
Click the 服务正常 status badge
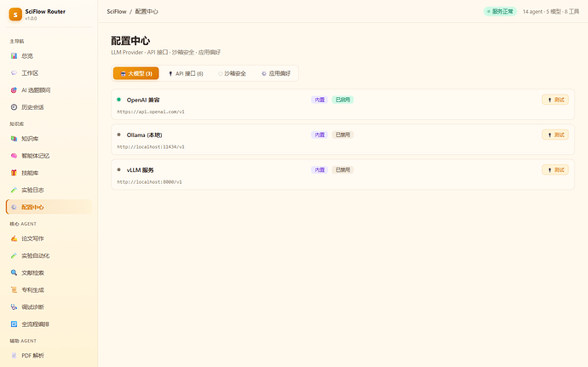[x=500, y=12]
